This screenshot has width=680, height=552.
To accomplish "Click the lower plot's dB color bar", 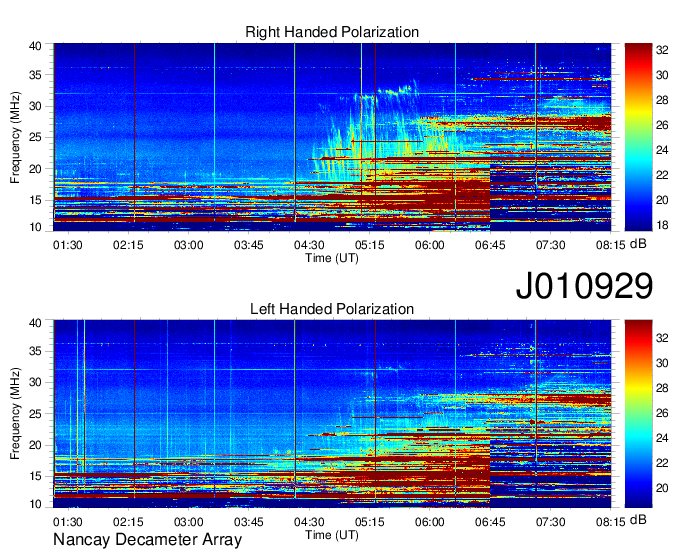I will (x=638, y=414).
